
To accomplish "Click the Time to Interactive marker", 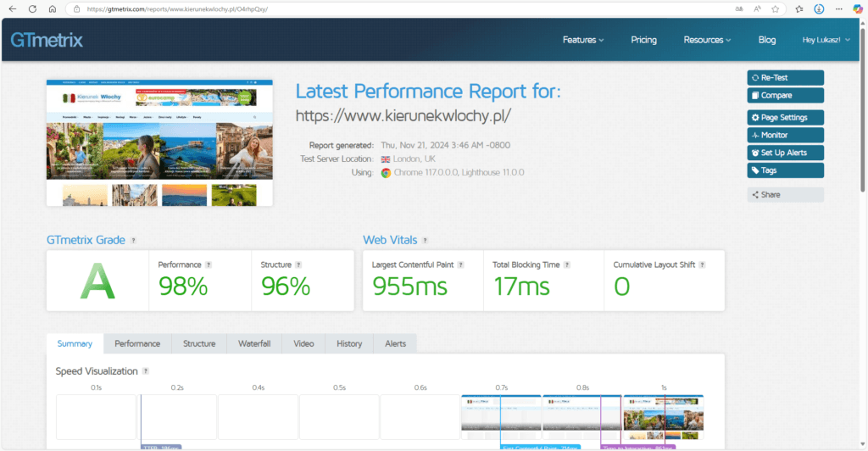I will coord(637,447).
